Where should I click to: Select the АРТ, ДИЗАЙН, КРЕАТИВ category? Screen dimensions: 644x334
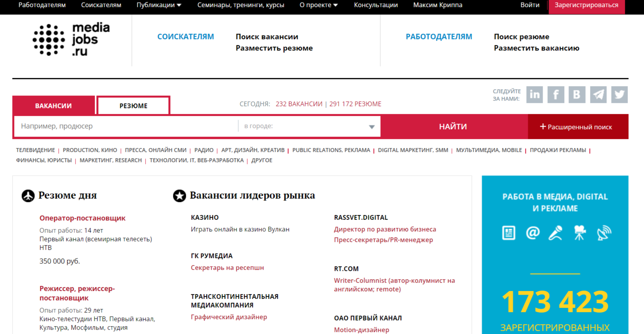tap(253, 150)
